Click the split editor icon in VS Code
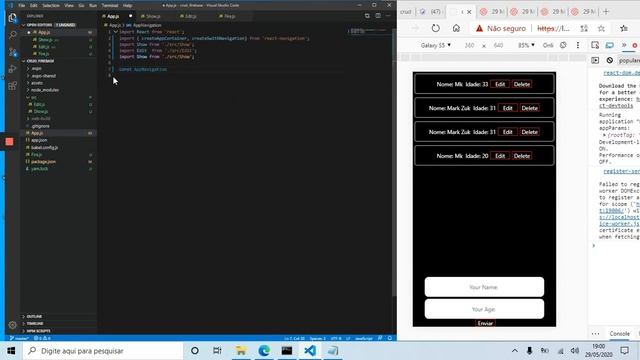This screenshot has width=640, height=360. click(367, 16)
